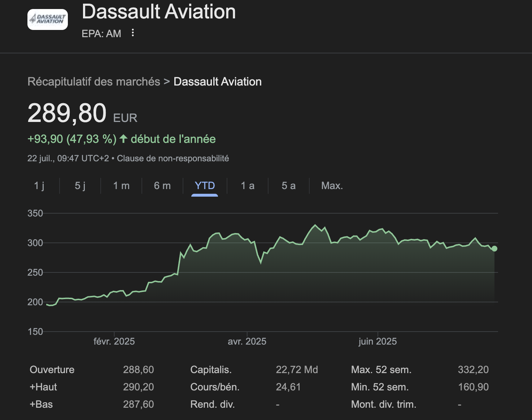This screenshot has height=420, width=532.
Task: Click the Capitalis. label
Action: pos(211,369)
